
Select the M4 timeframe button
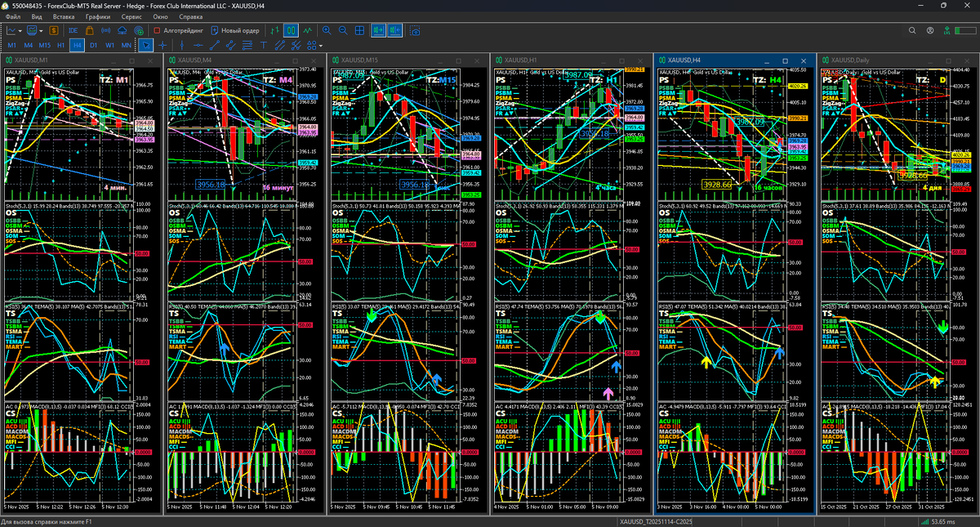29,45
